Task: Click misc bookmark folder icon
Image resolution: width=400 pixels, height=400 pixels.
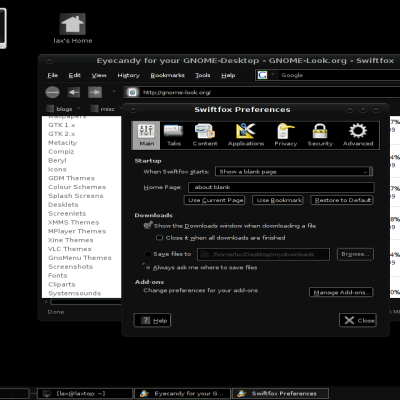Action: coord(94,109)
